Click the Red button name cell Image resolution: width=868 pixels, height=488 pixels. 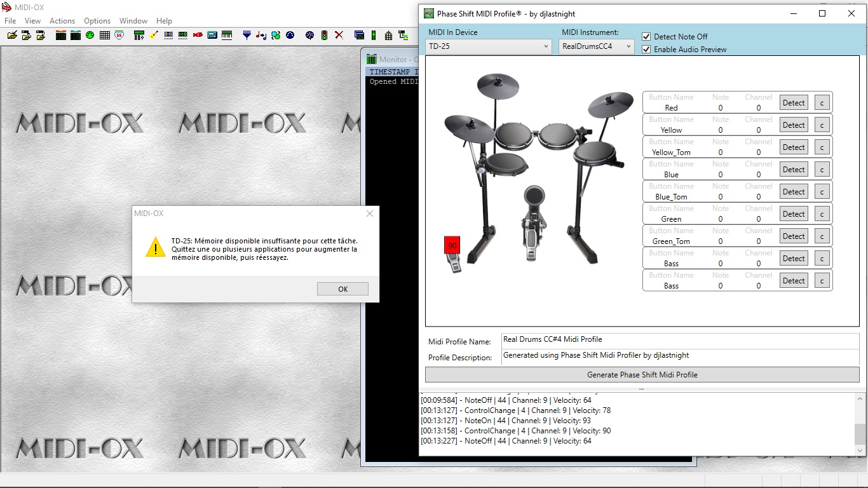click(671, 108)
